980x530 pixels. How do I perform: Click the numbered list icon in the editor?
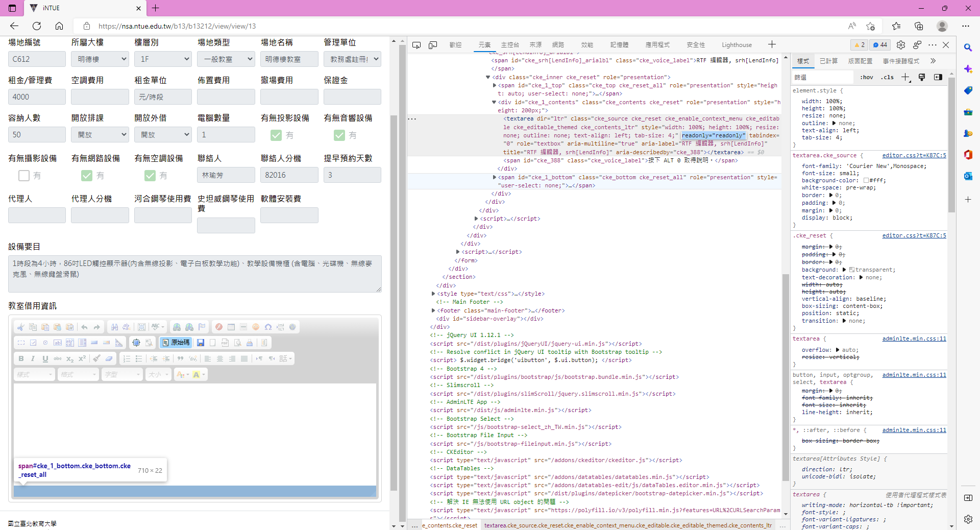[127, 358]
